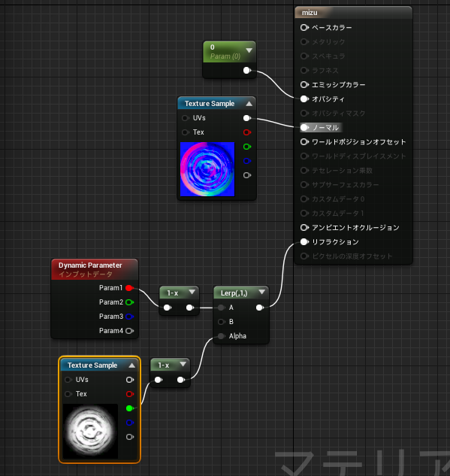Click the red output pin of selected Texture Sample

click(130, 394)
